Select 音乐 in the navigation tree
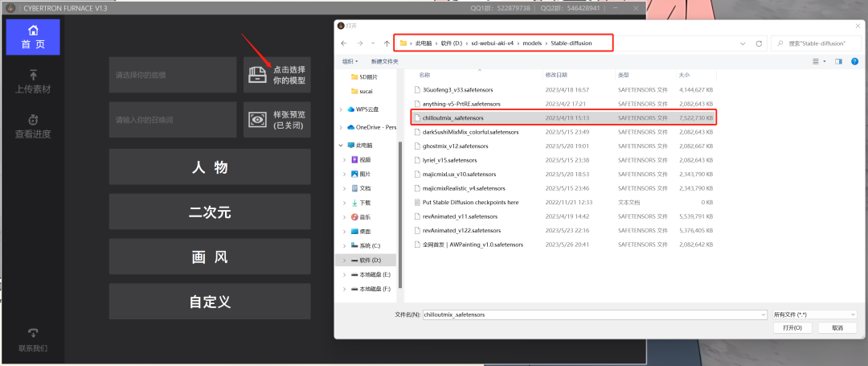Viewport: 868px width, 366px height. [362, 217]
